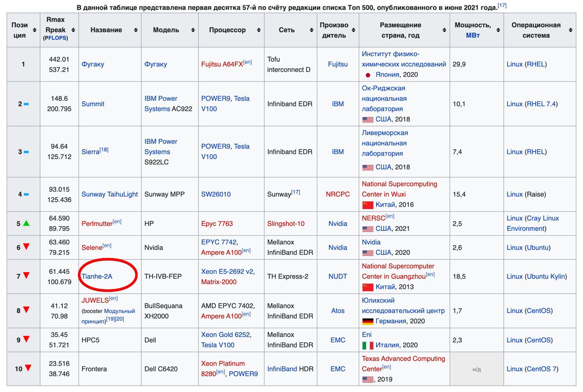
Task: Open SW26010 processor link
Action: point(216,194)
